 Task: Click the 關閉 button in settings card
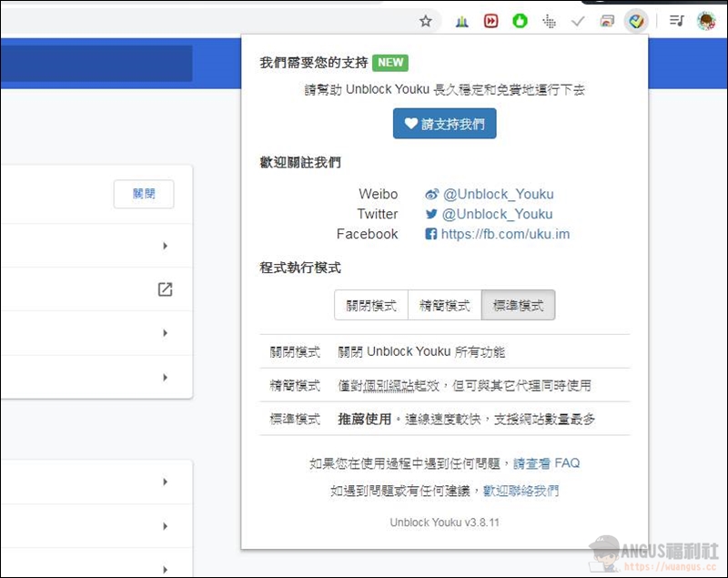(144, 194)
